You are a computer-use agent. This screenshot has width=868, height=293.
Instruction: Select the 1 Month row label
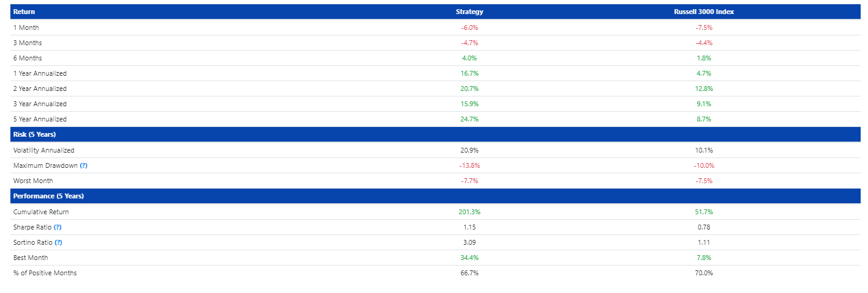click(x=26, y=27)
